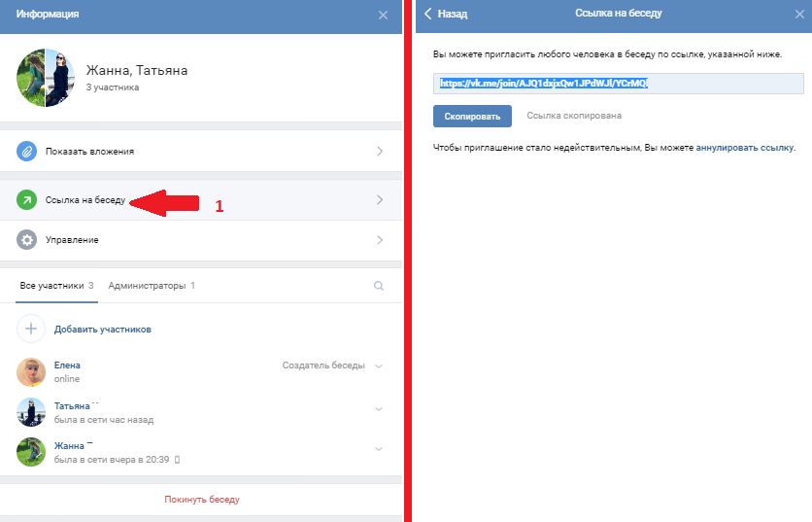Select the Все участники tab
Viewport: 812px width, 522px height.
click(56, 286)
